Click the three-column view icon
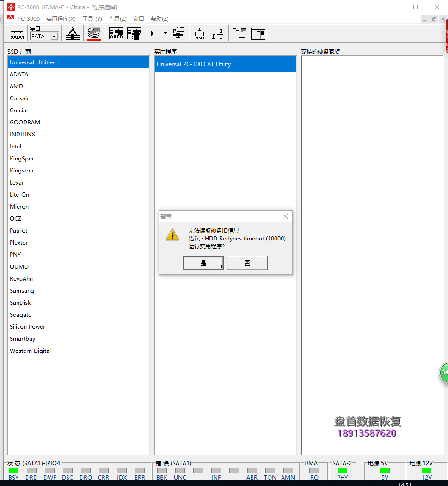 click(258, 33)
